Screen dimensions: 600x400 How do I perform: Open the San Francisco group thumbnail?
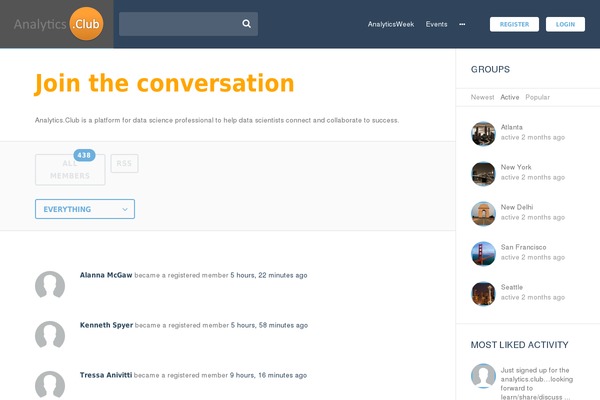483,254
